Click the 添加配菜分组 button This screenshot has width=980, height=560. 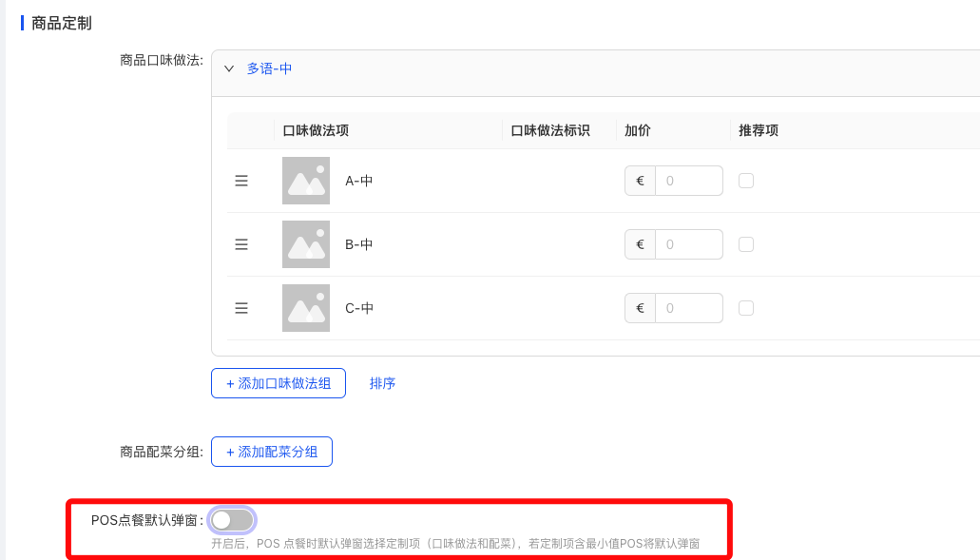272,452
